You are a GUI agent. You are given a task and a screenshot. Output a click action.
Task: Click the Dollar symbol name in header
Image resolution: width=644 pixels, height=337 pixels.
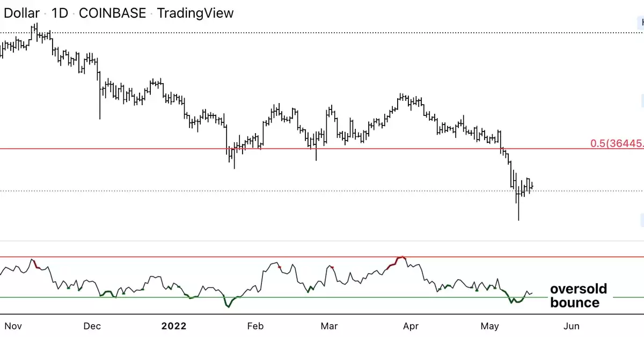pyautogui.click(x=21, y=13)
